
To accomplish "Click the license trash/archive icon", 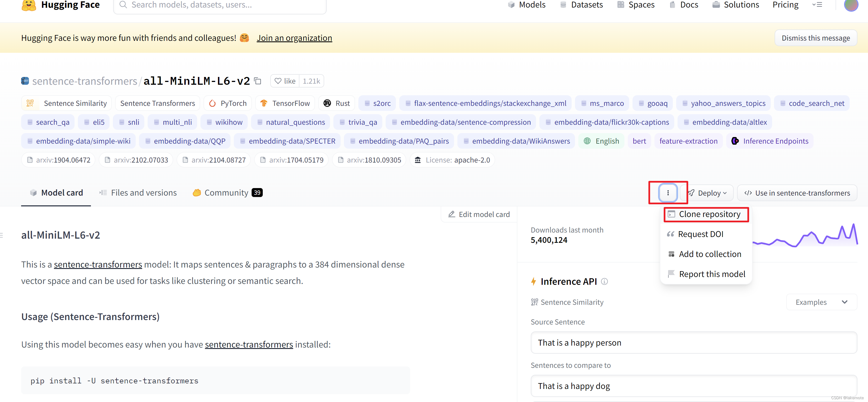I will [x=418, y=160].
